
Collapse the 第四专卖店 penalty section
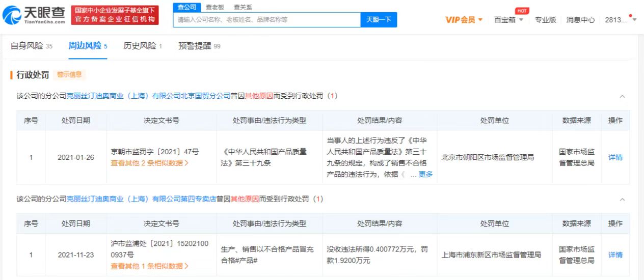pyautogui.click(x=622, y=199)
